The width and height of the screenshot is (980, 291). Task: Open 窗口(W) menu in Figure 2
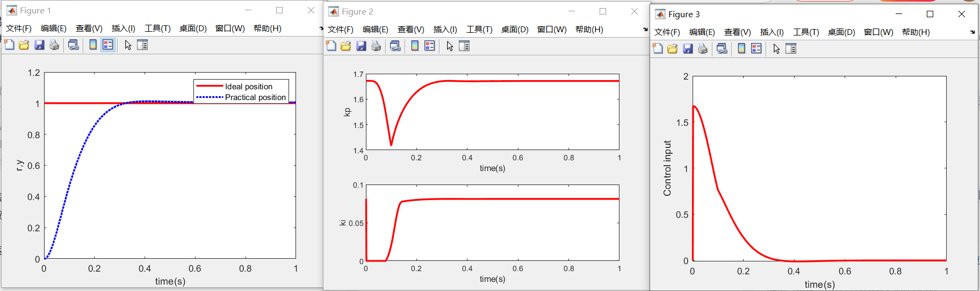click(x=552, y=30)
